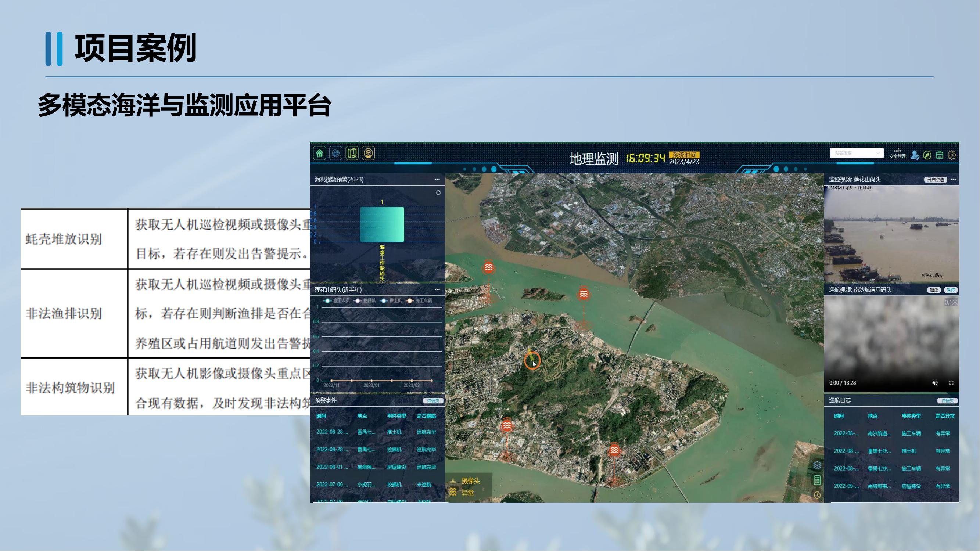Viewport: 980px width, 551px height.
Task: Open the settings gear icon in header
Action: coord(952,155)
